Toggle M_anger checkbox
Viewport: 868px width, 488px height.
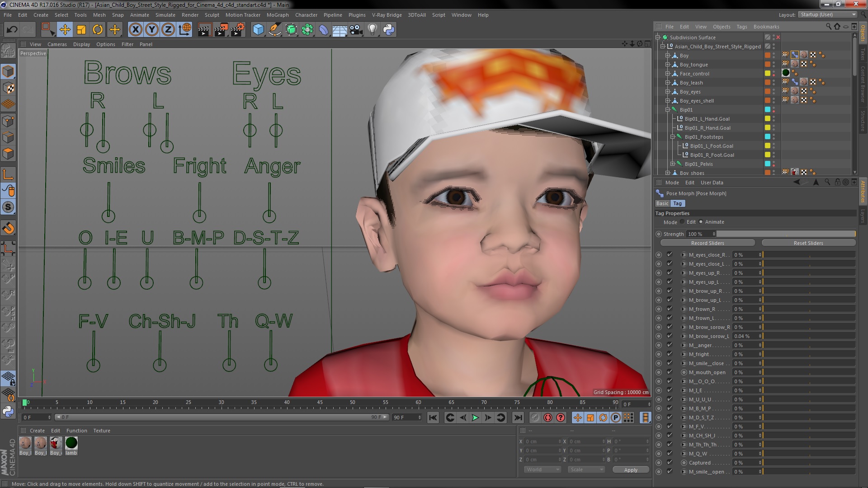670,345
